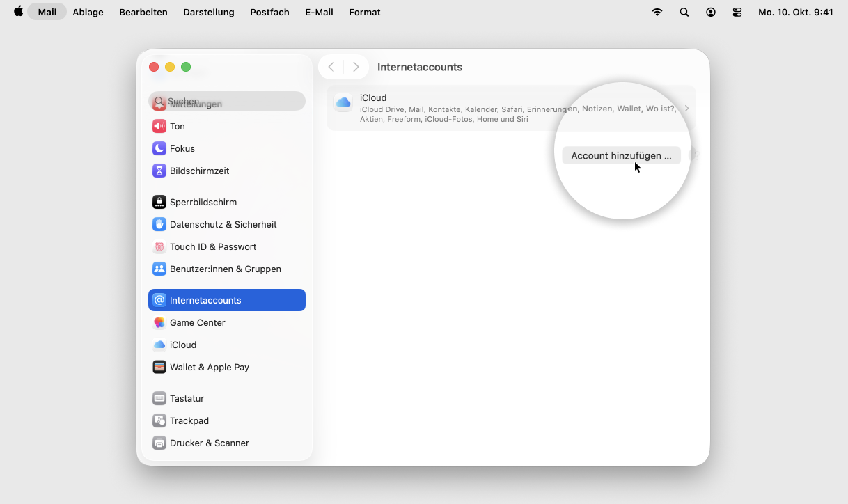Go forward with the right chevron

point(356,67)
